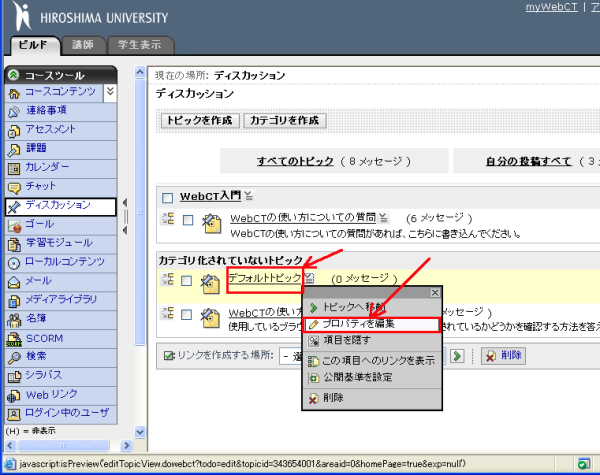Click the 連絡事項 announcements icon

[x=14, y=111]
